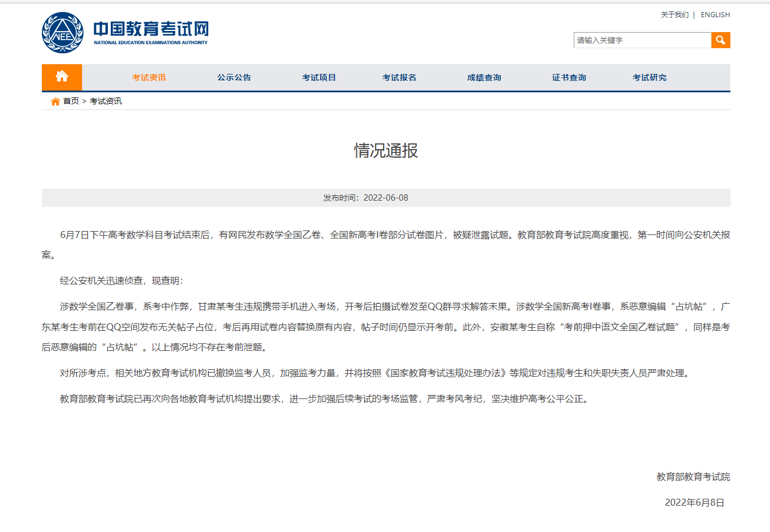Open the 考试项目 navigation tab

coord(319,77)
